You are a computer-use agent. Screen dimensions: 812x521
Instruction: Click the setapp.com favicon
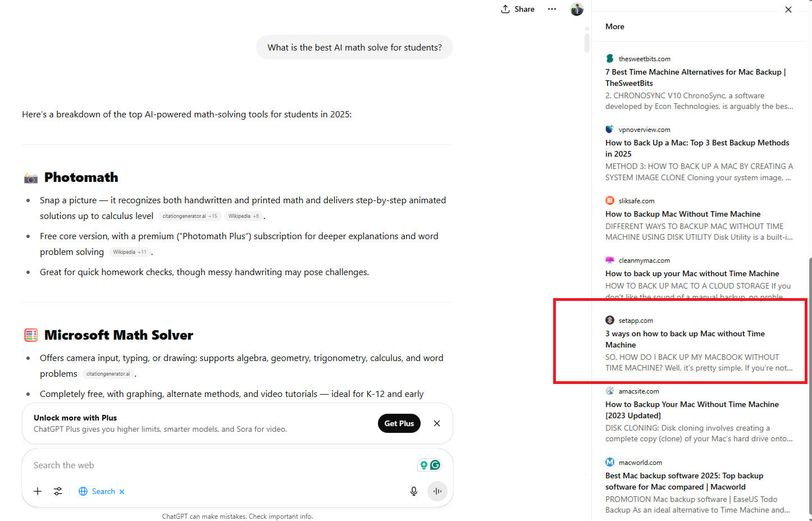point(610,320)
